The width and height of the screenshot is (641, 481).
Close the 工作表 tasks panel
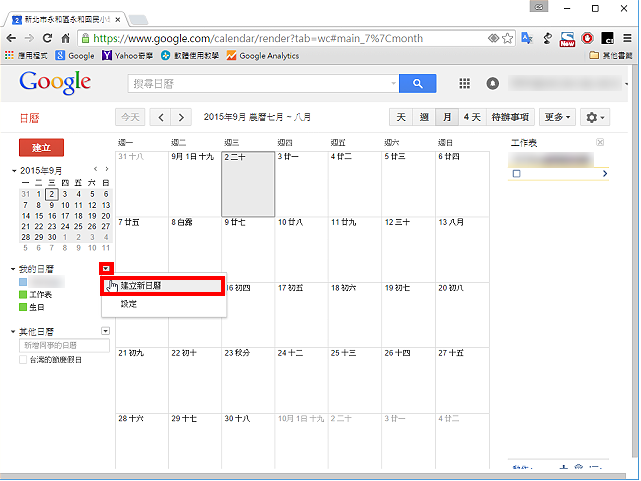point(600,142)
